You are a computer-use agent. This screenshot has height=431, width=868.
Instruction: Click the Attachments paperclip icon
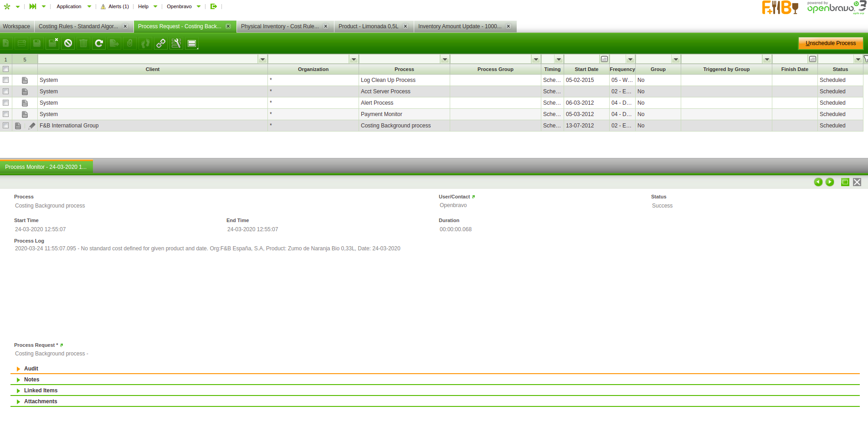[x=130, y=43]
